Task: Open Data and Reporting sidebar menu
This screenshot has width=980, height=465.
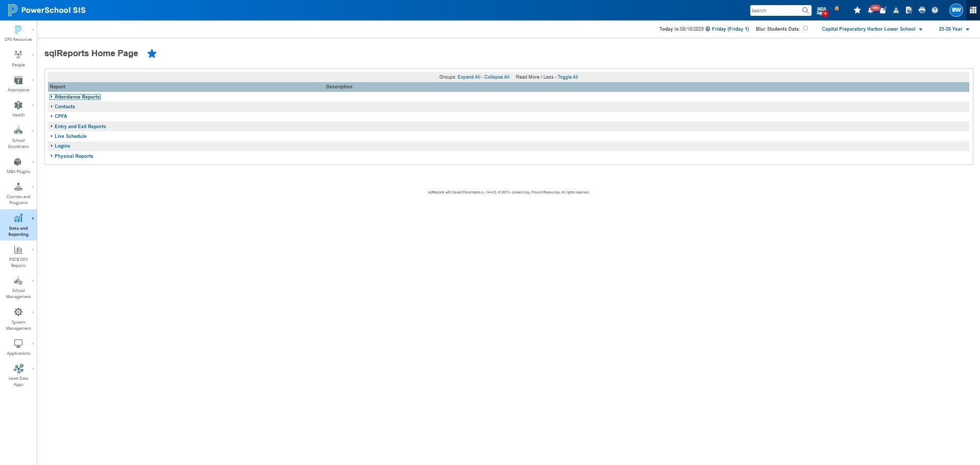Action: click(x=18, y=225)
